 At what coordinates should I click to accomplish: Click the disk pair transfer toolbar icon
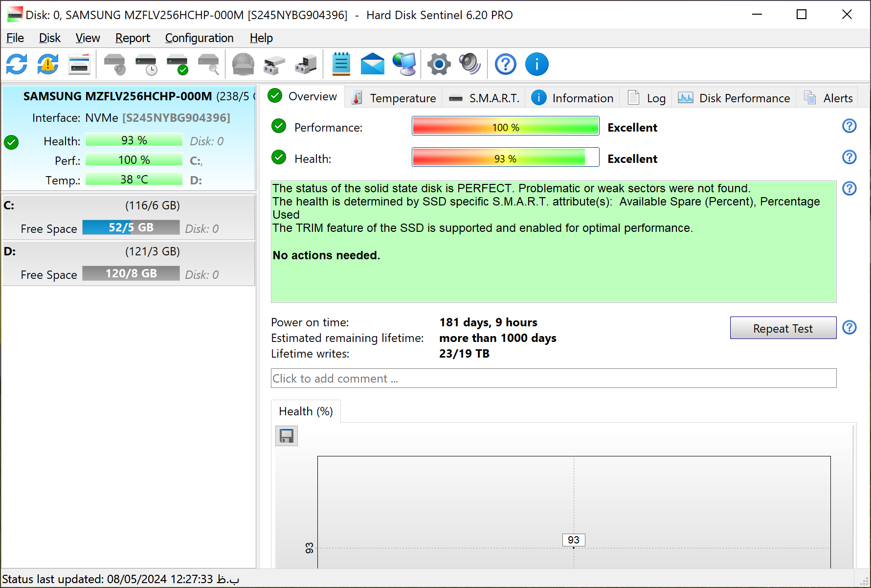coord(274,64)
